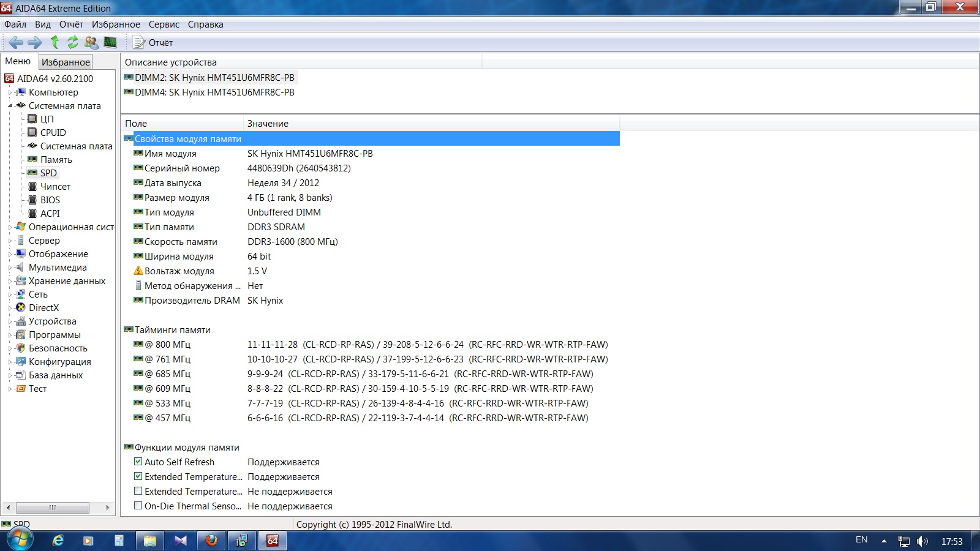The height and width of the screenshot is (551, 980).
Task: Select the ACPI tree item
Action: click(50, 213)
